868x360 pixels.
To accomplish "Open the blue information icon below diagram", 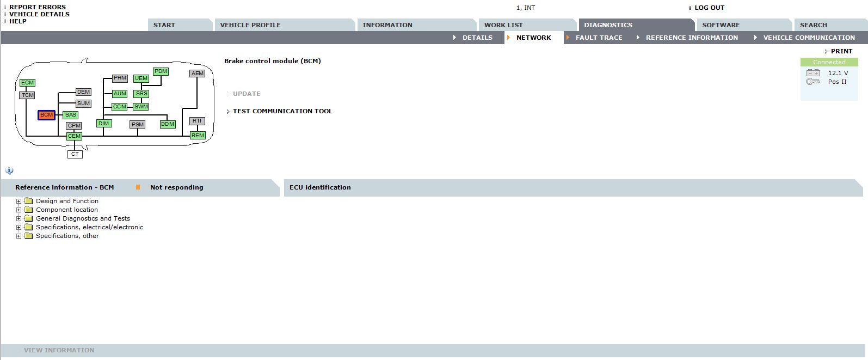I will tap(9, 170).
